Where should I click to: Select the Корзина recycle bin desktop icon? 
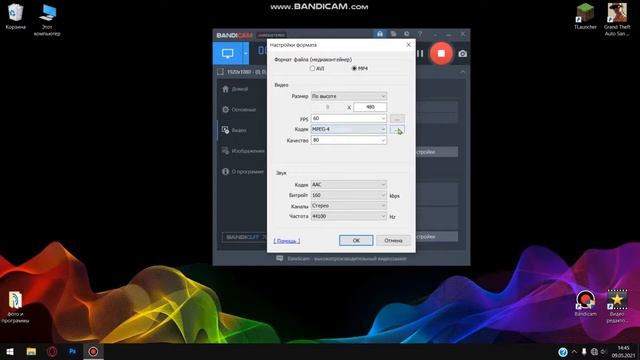click(x=16, y=17)
